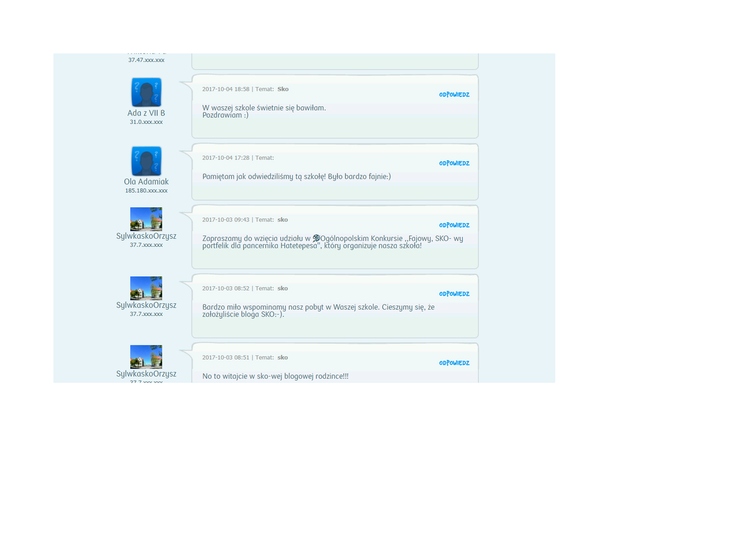Click comment 'No to witajcie w sko-wej blogowej rodzince!!!'
The image size is (756, 534).
point(276,377)
